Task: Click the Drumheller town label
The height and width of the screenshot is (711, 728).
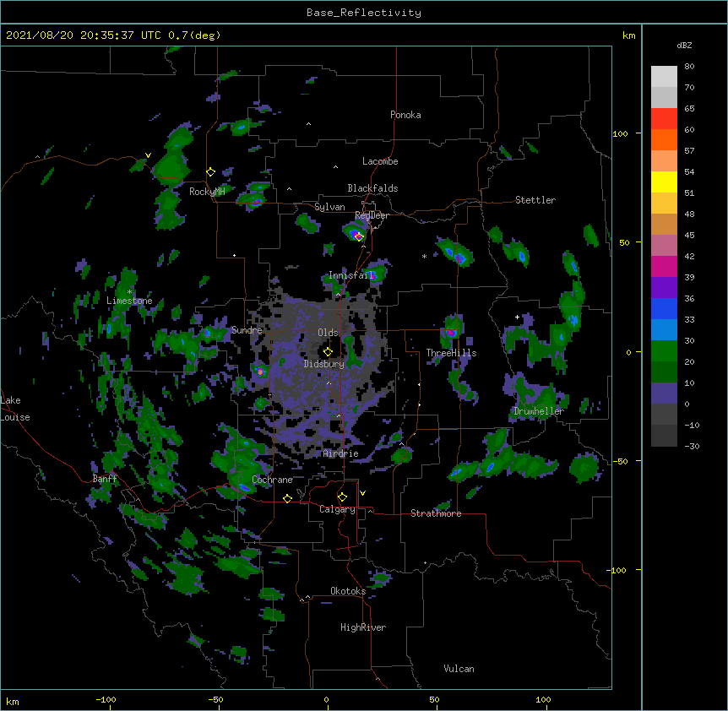Action: pos(539,411)
